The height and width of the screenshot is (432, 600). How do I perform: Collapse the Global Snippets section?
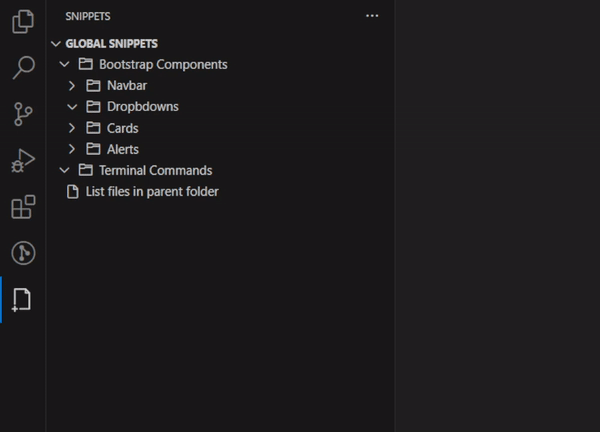pos(56,44)
